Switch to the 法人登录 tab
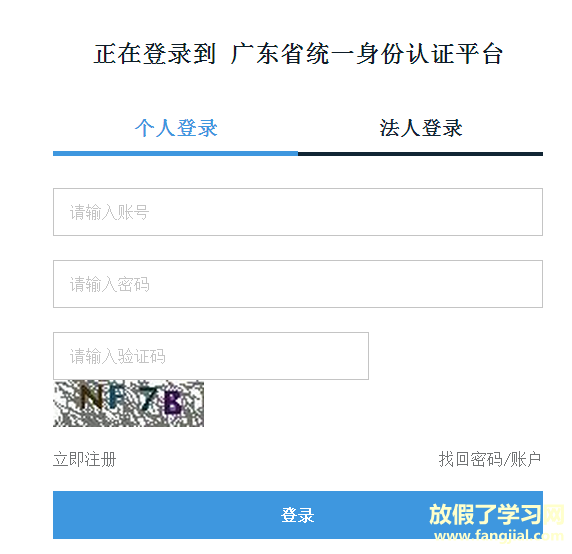572x554 pixels. click(x=421, y=128)
